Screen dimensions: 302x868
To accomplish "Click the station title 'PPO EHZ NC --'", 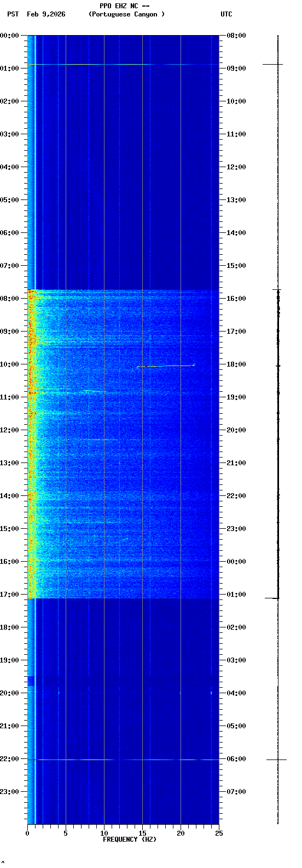I will point(125,6).
